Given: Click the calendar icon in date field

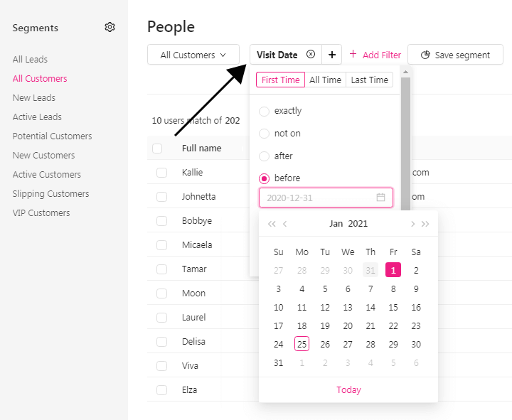Looking at the screenshot, I should (x=380, y=198).
